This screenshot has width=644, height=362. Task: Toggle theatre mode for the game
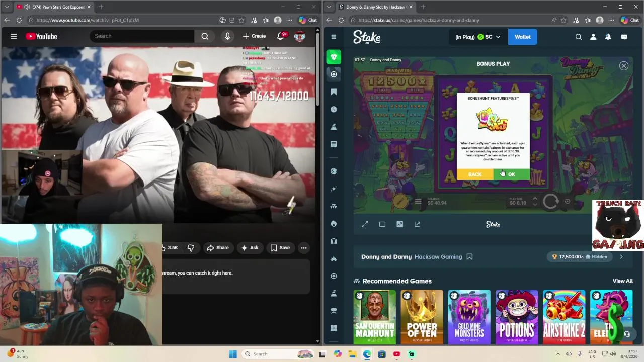pyautogui.click(x=382, y=224)
